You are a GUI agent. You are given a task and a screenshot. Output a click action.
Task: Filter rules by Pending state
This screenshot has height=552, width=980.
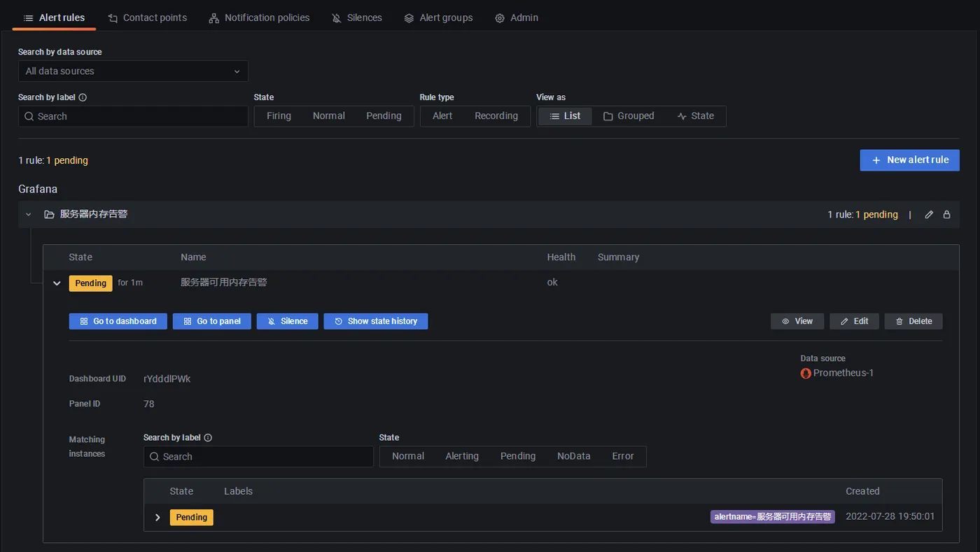tap(384, 116)
